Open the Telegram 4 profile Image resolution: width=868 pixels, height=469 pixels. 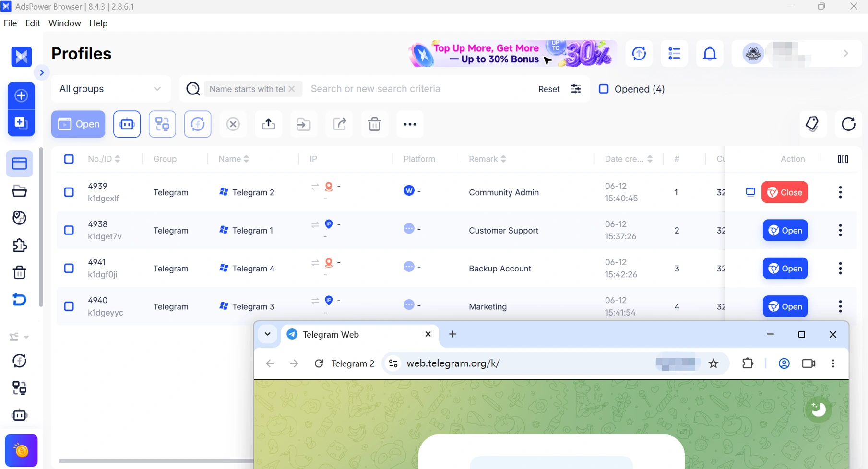(x=785, y=269)
